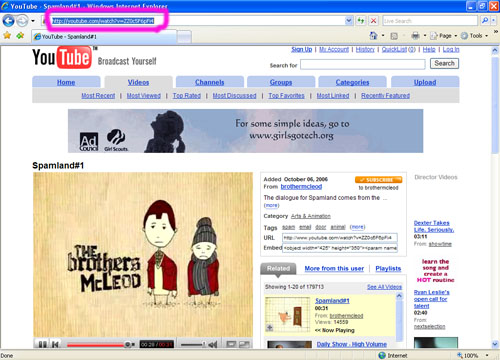Open a new blank browser tab

tap(184, 37)
